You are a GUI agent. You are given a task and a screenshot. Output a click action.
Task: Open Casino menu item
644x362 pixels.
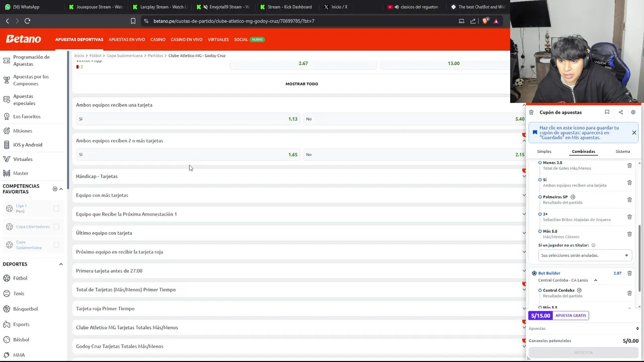[157, 39]
